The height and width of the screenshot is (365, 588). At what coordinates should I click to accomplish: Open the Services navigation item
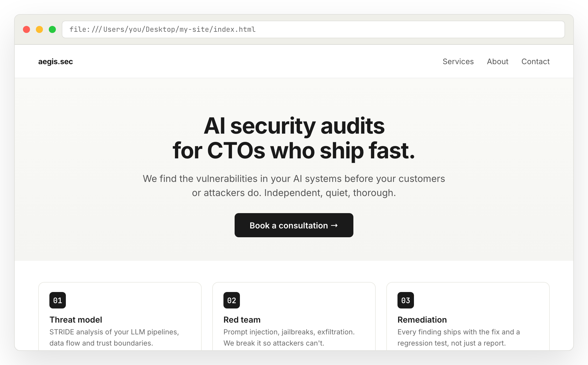(458, 62)
